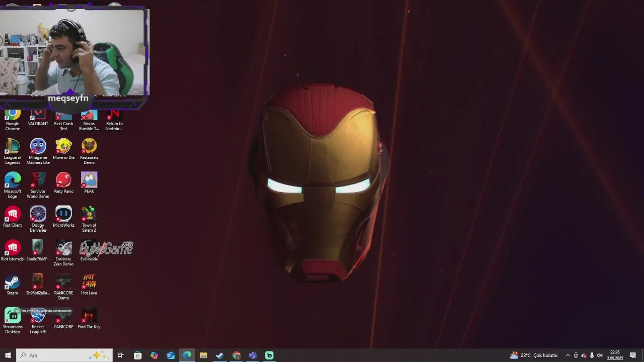The height and width of the screenshot is (362, 644).
Task: Click the Ara search box in taskbar
Action: pyautogui.click(x=64, y=355)
